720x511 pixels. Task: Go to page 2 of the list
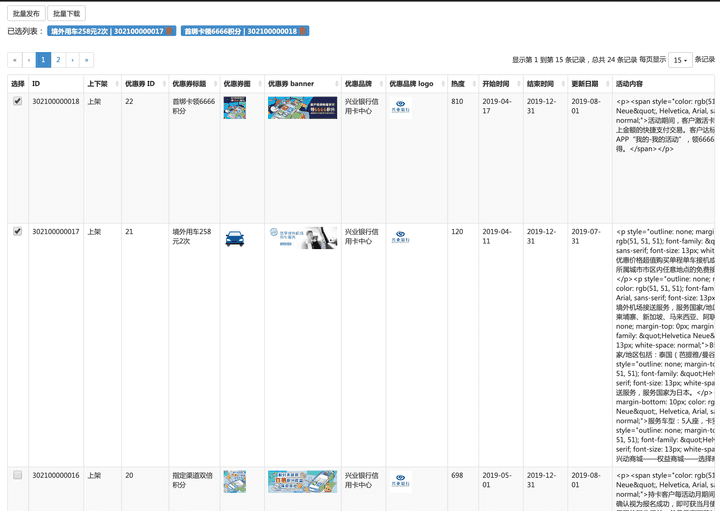58,60
